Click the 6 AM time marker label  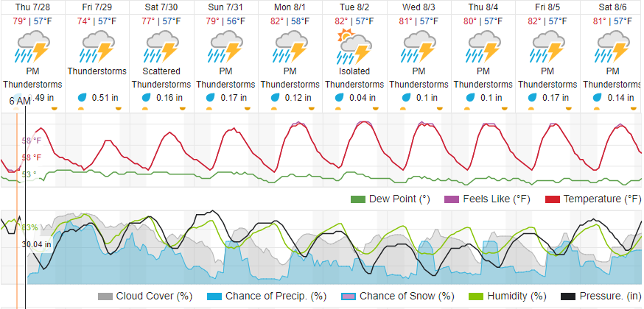tap(20, 101)
